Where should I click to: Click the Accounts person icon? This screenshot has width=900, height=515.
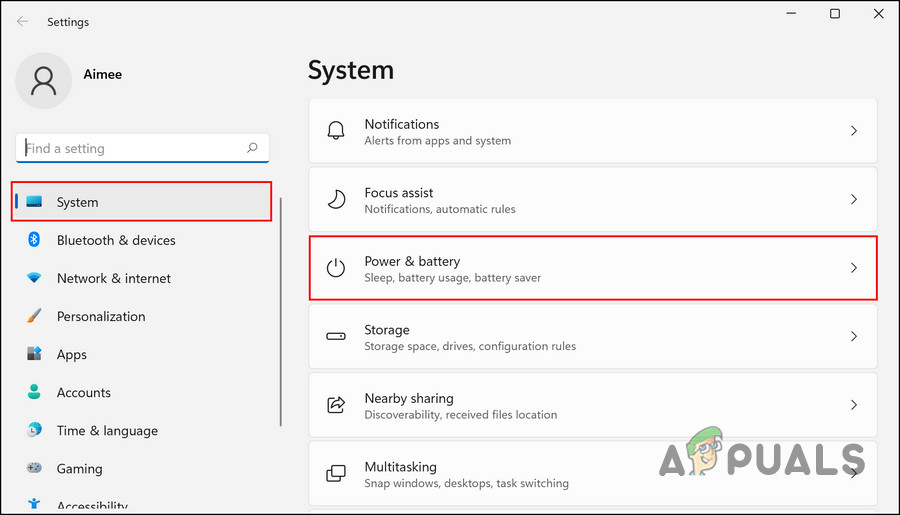pos(34,392)
